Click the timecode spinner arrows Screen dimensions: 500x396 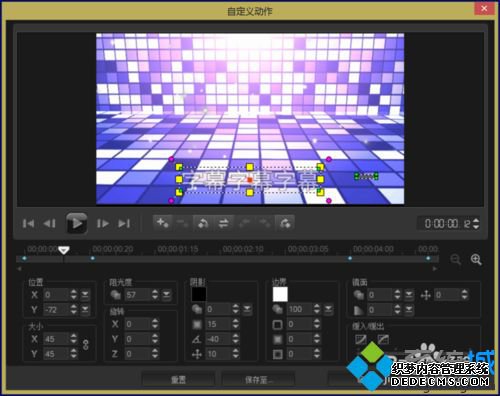tap(476, 223)
